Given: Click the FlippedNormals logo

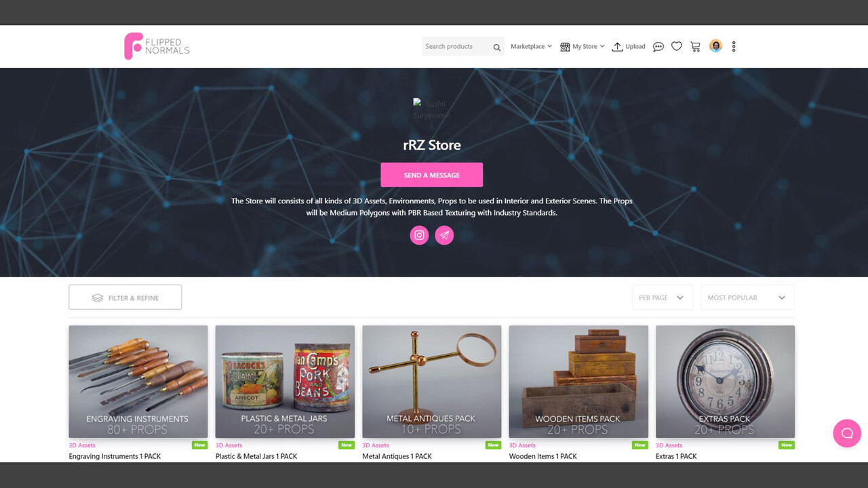Looking at the screenshot, I should coord(157,46).
